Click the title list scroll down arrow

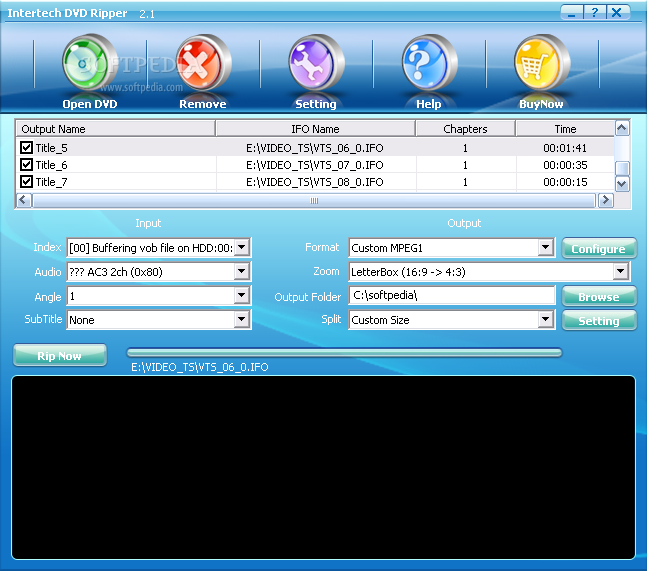click(x=622, y=184)
